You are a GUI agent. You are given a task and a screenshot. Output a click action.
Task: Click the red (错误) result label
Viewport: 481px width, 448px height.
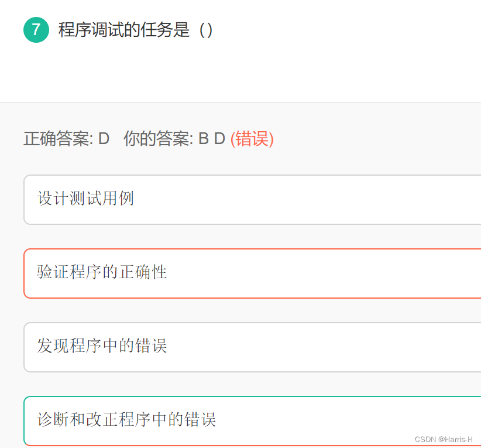coord(252,139)
